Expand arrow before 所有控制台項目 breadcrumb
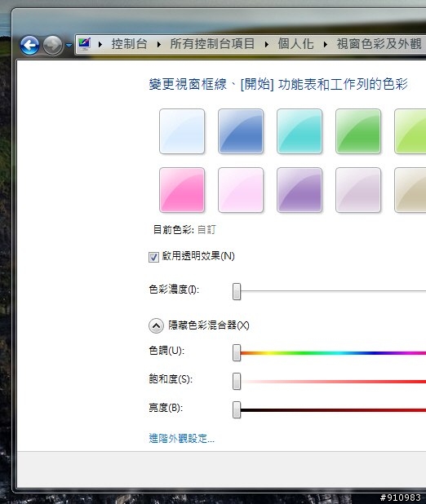Screen dimensions: 426x504 [x=159, y=44]
